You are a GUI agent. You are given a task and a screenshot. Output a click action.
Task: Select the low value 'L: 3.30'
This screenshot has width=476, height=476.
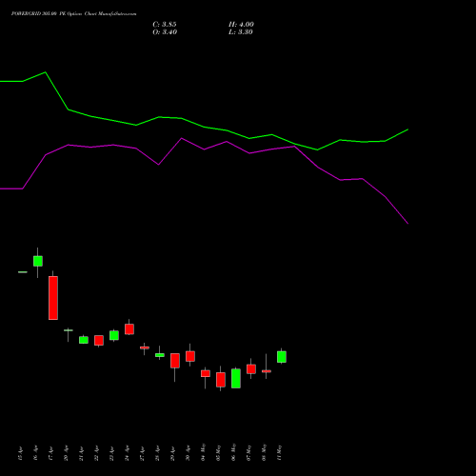coord(241,32)
